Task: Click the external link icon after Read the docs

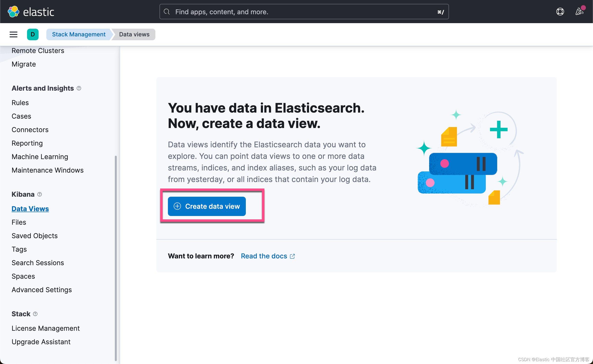Action: tap(292, 256)
